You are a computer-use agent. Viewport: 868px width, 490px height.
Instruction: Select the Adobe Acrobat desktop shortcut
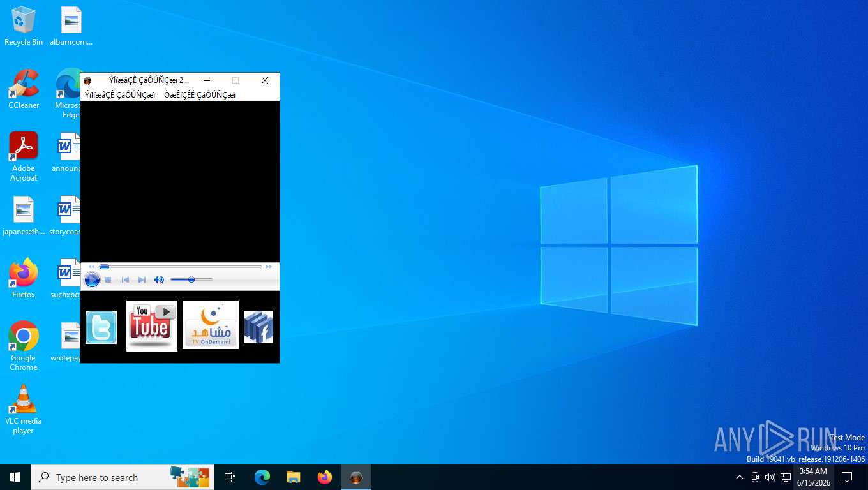24,157
